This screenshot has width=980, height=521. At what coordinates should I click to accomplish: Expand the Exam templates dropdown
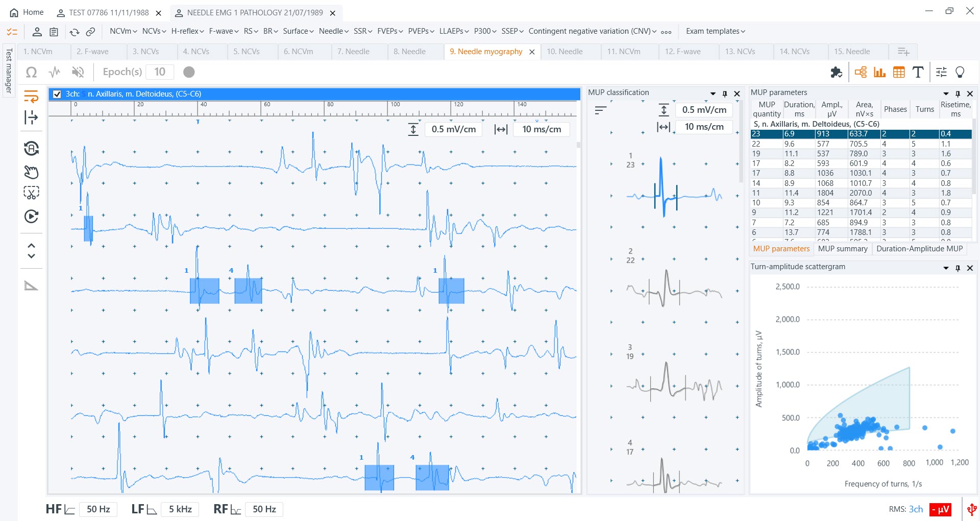coord(715,31)
